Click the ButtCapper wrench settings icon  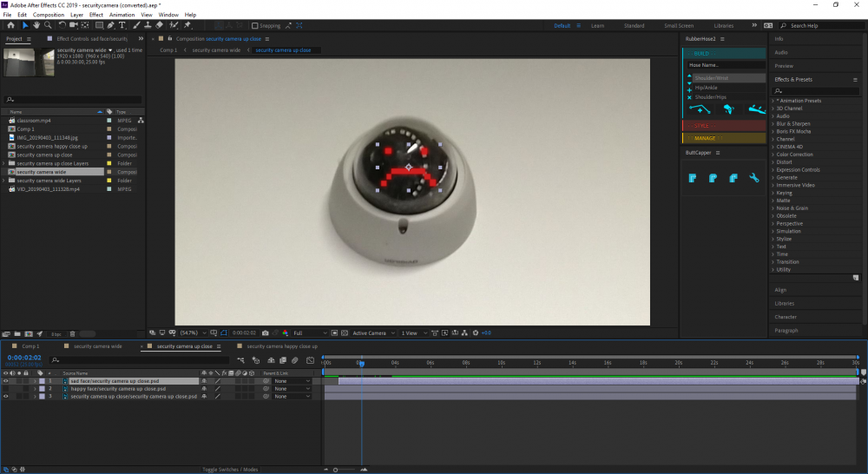[x=754, y=178]
